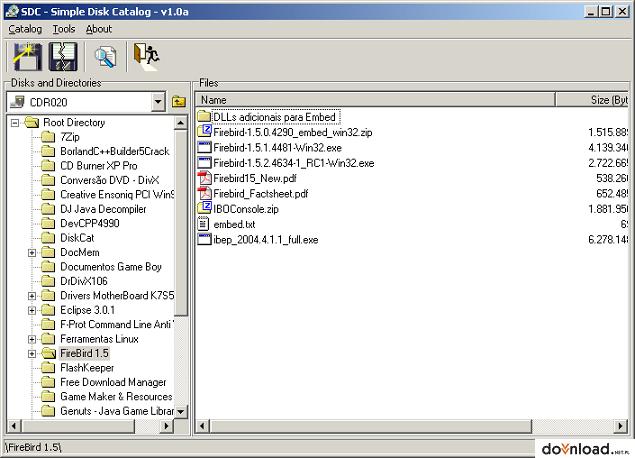Click the DiskCat folder icon
The image size is (635, 458).
[48, 238]
